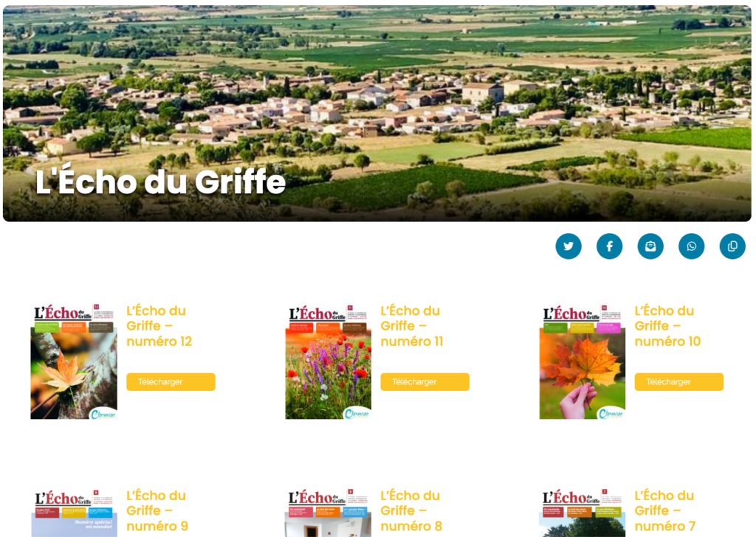The width and height of the screenshot is (756, 537).
Task: Open numéro 7 cover thumbnail
Action: (x=583, y=513)
